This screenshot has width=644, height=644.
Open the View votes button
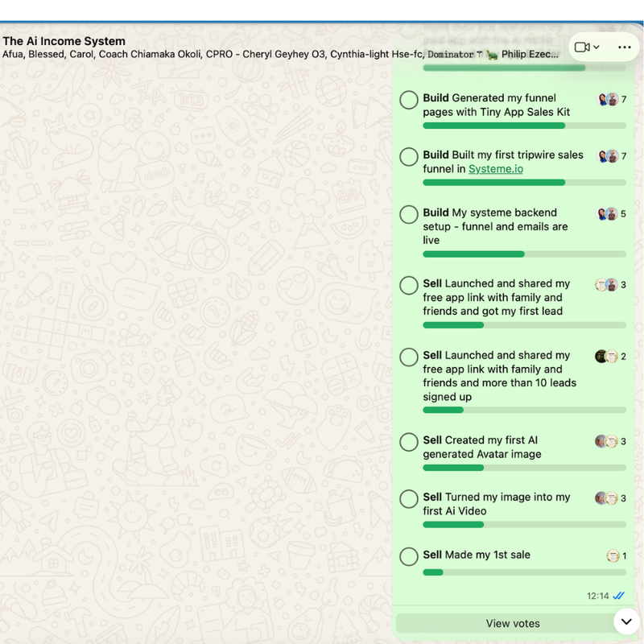[x=513, y=623]
